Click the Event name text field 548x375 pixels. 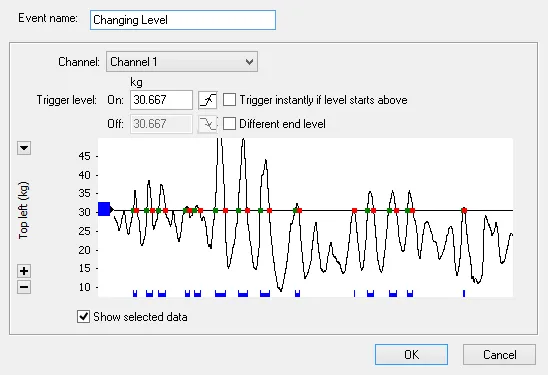click(x=183, y=20)
